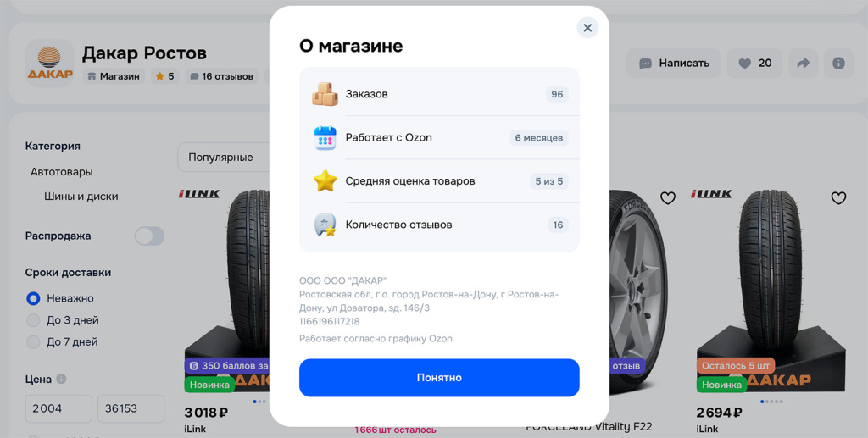Click the Дакар store logo
The image size is (868, 438).
click(49, 63)
